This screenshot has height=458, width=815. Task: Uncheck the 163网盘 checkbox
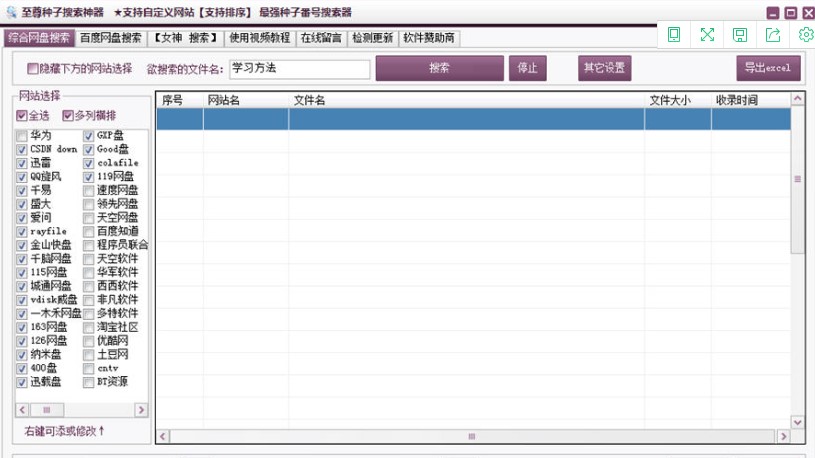pos(22,328)
